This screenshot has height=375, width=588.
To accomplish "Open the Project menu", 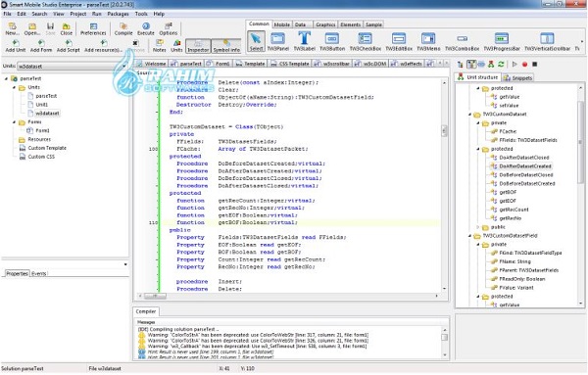I will 78,14.
